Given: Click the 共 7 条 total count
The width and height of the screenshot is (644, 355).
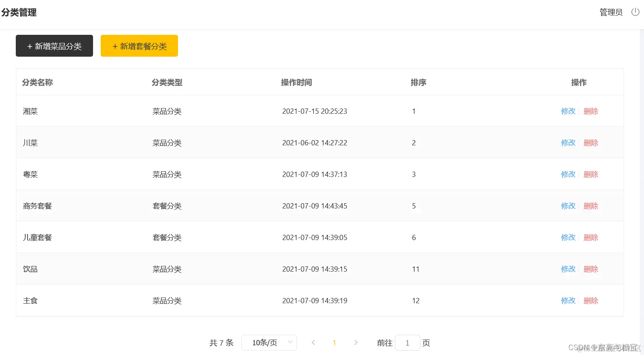Looking at the screenshot, I should pyautogui.click(x=221, y=343).
